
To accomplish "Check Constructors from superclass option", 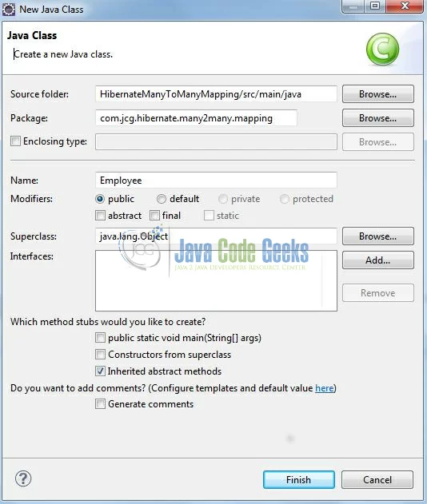I will pyautogui.click(x=100, y=355).
